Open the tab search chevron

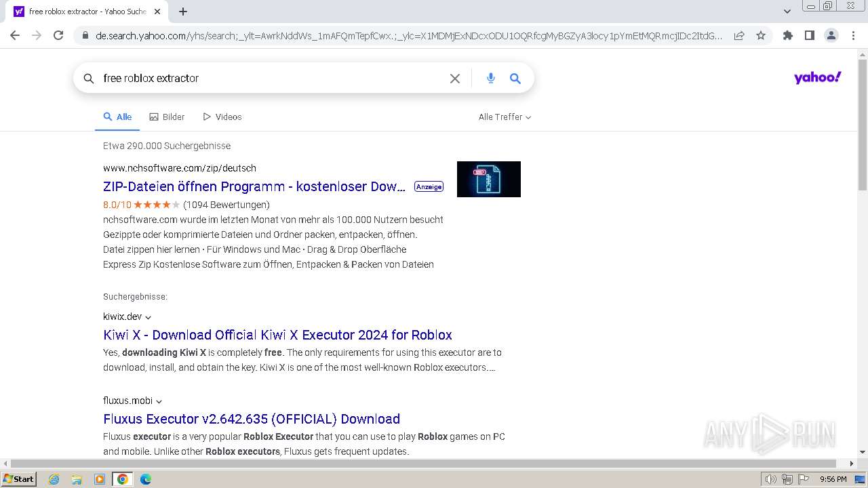click(787, 12)
